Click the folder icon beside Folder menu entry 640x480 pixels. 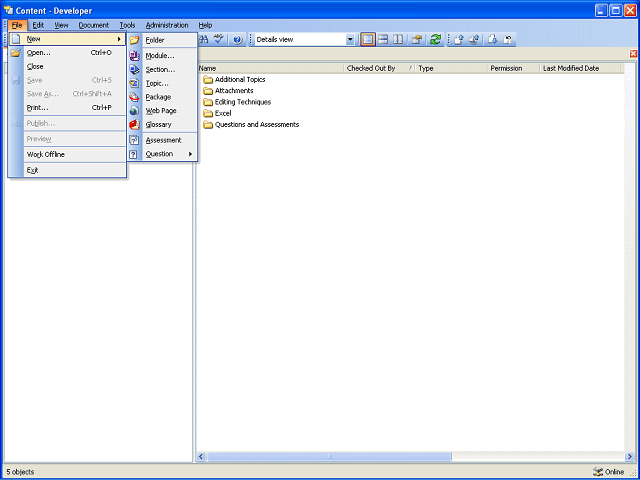coord(134,40)
